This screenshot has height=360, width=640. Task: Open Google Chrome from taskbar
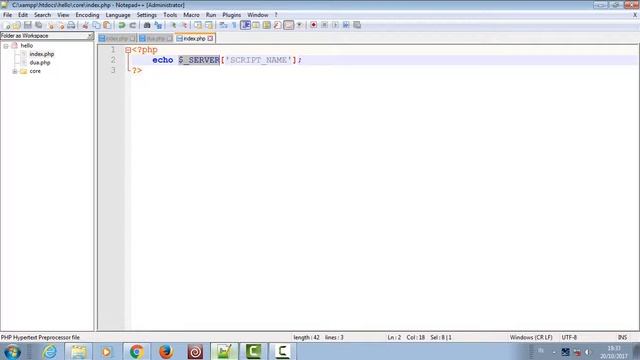[x=137, y=351]
